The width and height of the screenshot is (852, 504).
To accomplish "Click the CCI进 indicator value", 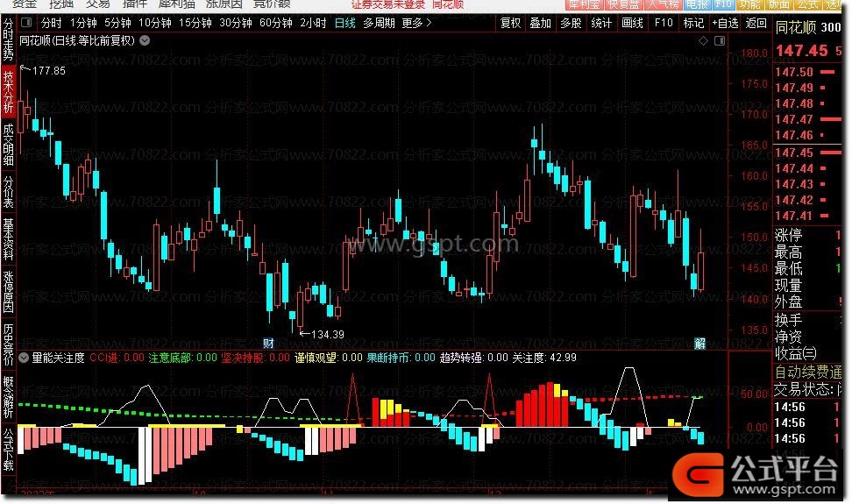I will pos(117,358).
